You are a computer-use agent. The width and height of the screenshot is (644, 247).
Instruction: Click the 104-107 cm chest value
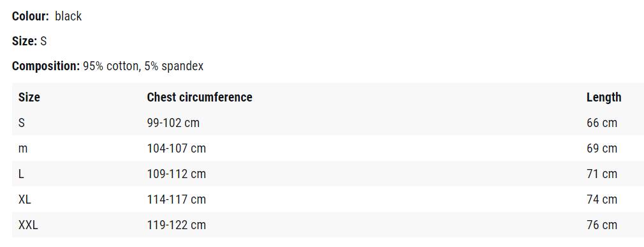[177, 148]
